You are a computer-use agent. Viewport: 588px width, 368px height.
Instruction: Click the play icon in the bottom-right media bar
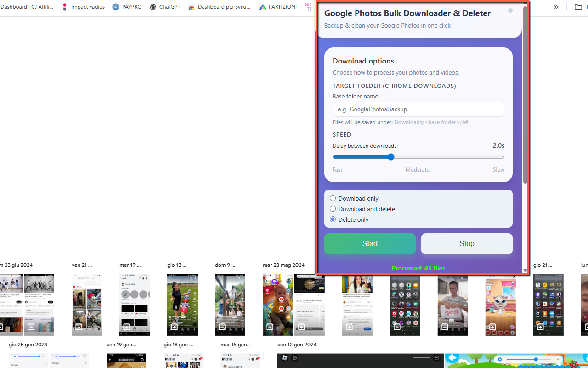500,359
